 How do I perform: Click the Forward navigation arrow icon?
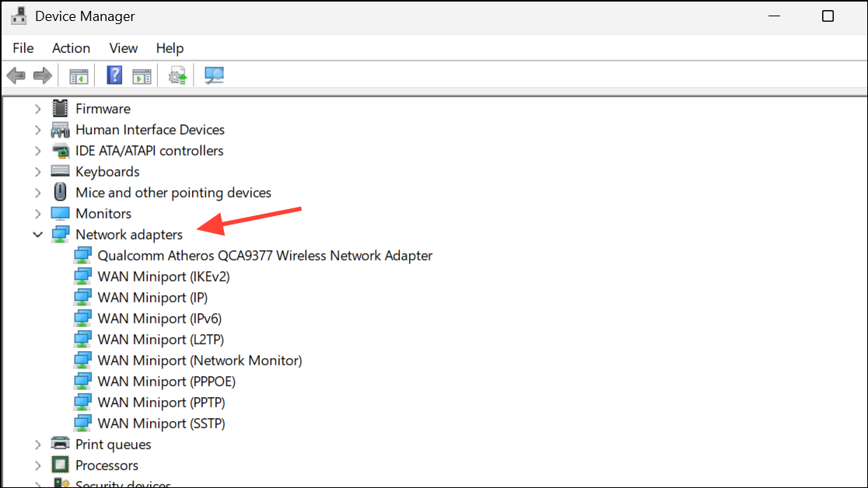pos(43,75)
